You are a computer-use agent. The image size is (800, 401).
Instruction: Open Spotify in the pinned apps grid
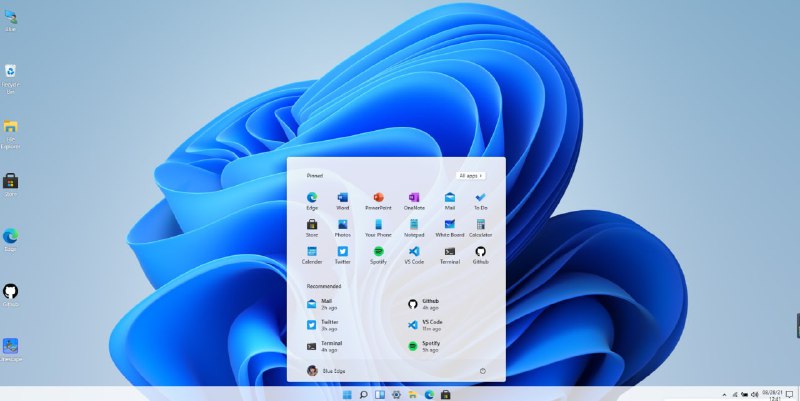378,255
